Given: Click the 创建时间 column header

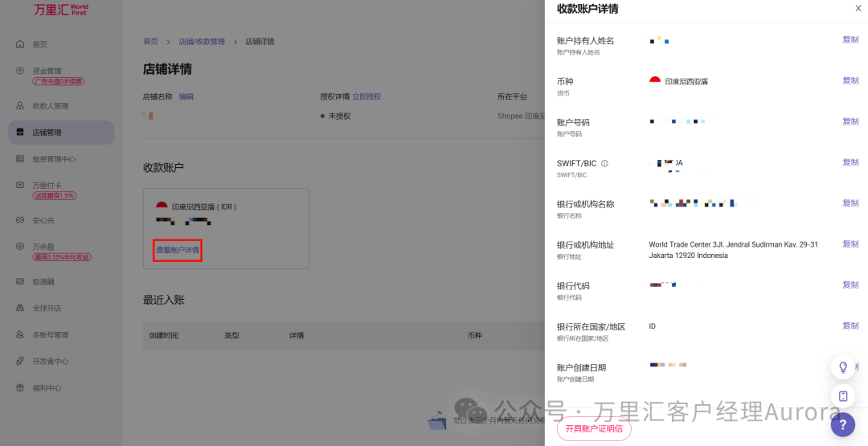Looking at the screenshot, I should coord(163,335).
